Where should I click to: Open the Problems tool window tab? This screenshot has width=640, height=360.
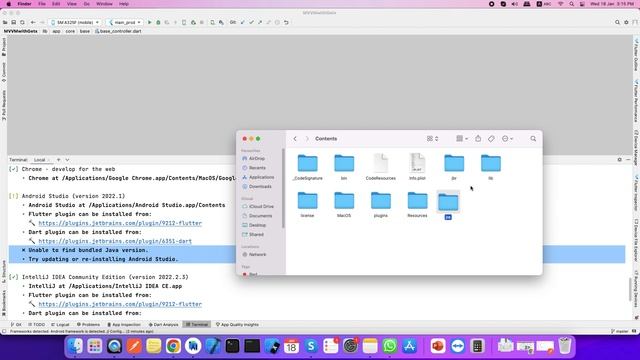[x=89, y=324]
